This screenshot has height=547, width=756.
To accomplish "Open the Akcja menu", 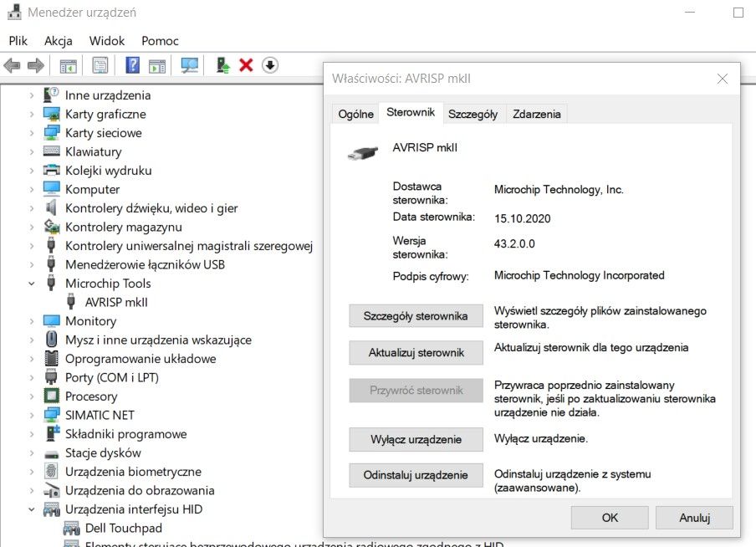I will [59, 41].
